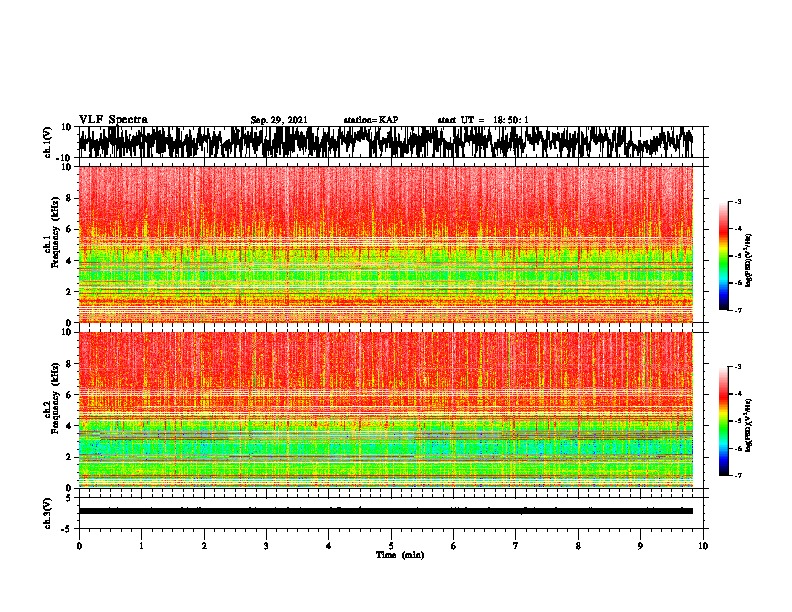Click time axis tick label '4'
The height and width of the screenshot is (612, 792).
(x=329, y=546)
